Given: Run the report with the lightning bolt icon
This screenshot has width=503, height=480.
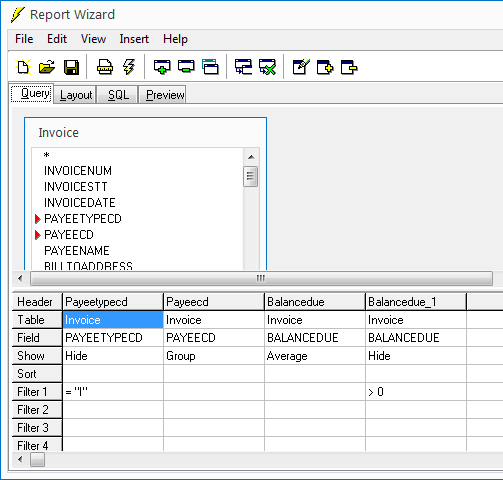Looking at the screenshot, I should coord(129,67).
